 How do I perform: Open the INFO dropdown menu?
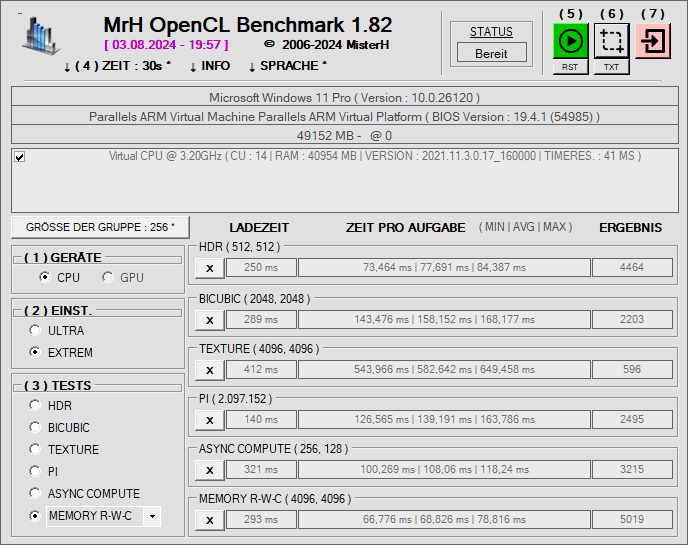(210, 66)
